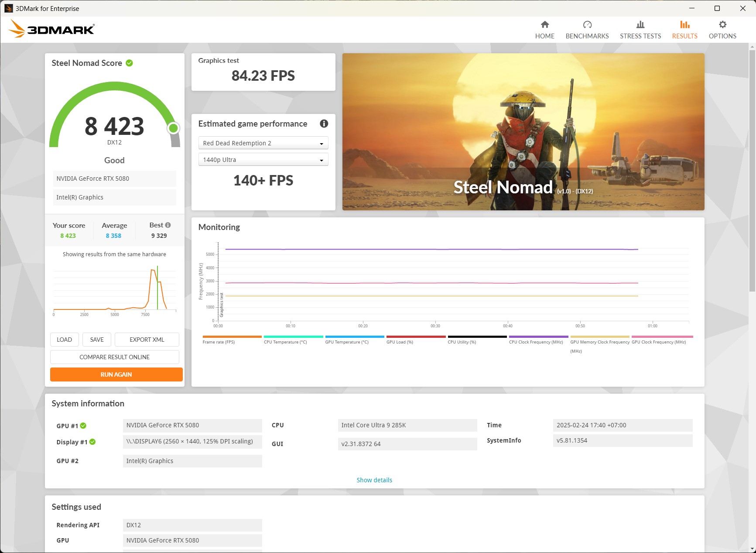The image size is (756, 553).
Task: Open the 1440p Ultra resolution dropdown
Action: pyautogui.click(x=263, y=160)
